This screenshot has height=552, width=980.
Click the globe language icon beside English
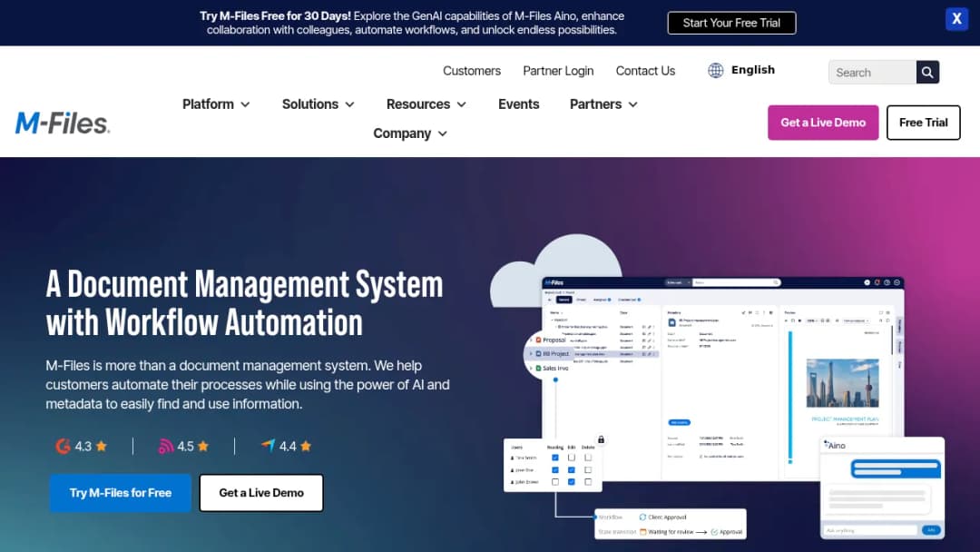click(716, 70)
